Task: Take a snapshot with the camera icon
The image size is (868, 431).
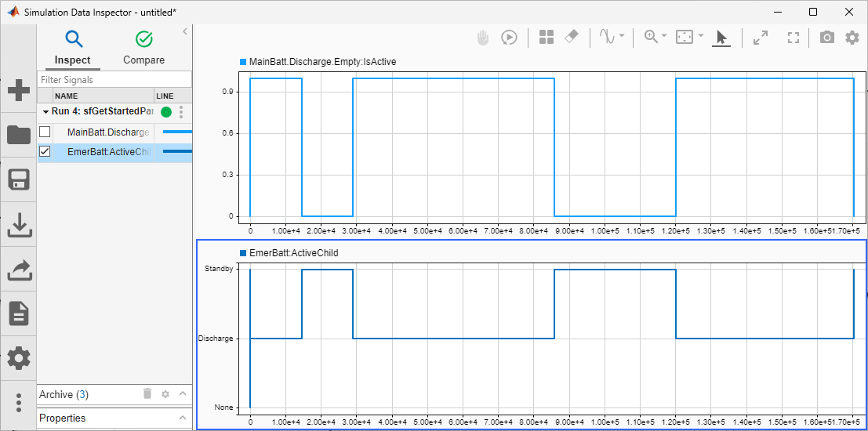Action: click(x=826, y=37)
